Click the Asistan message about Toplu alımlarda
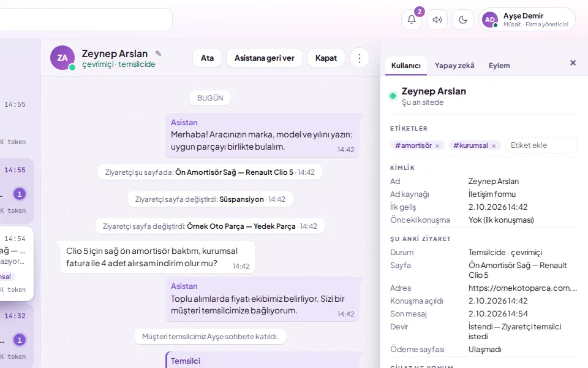The image size is (588, 368). 263,300
